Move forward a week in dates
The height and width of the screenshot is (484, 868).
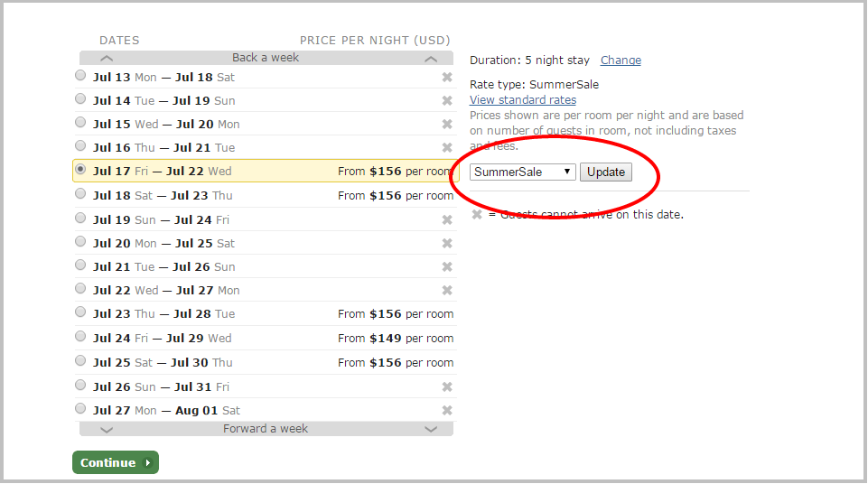(266, 429)
